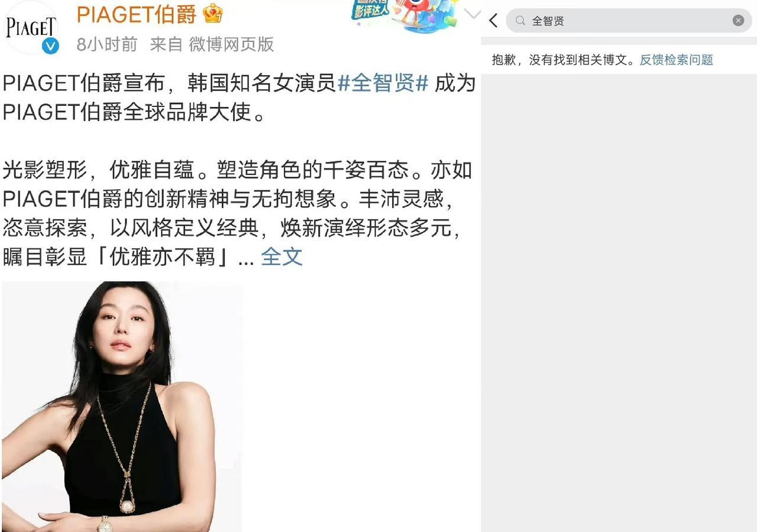
Task: Focus the 全智贤 search field
Action: point(629,21)
